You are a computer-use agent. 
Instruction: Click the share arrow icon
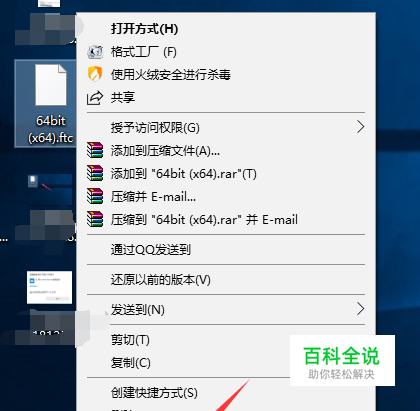pos(95,98)
